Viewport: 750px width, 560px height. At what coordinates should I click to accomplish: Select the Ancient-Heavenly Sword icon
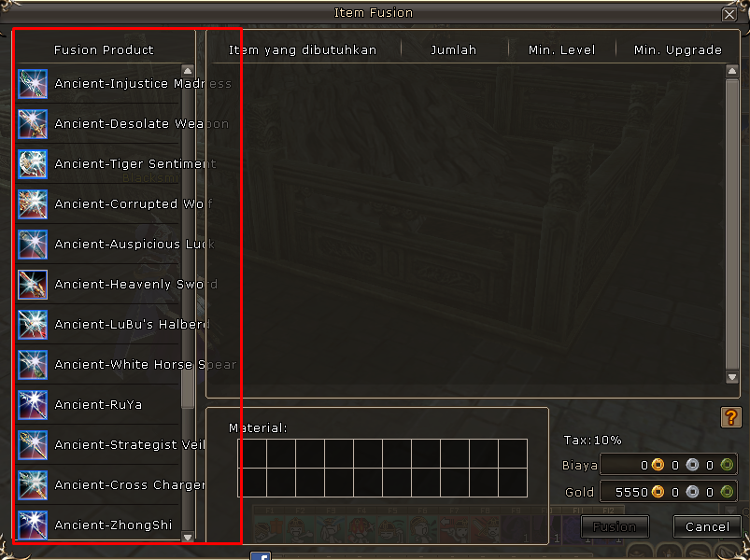(x=33, y=285)
